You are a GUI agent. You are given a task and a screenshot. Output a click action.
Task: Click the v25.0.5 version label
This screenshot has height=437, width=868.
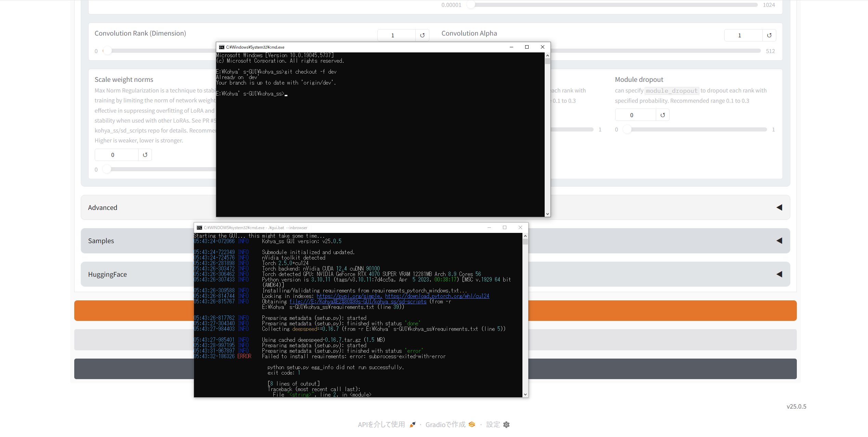point(796,407)
